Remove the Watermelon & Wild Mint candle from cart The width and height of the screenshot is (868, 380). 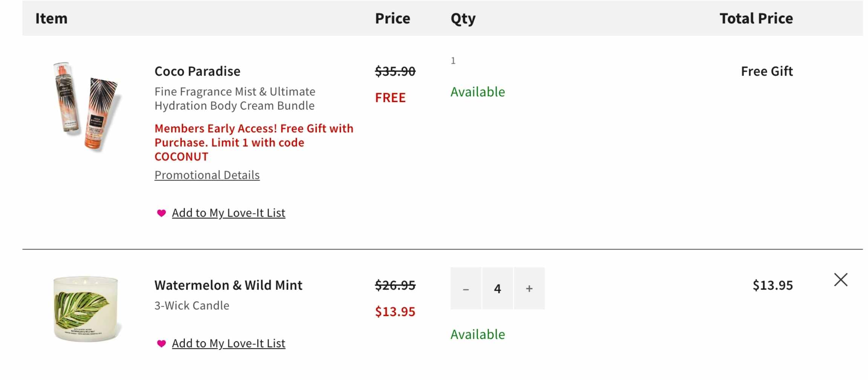840,280
